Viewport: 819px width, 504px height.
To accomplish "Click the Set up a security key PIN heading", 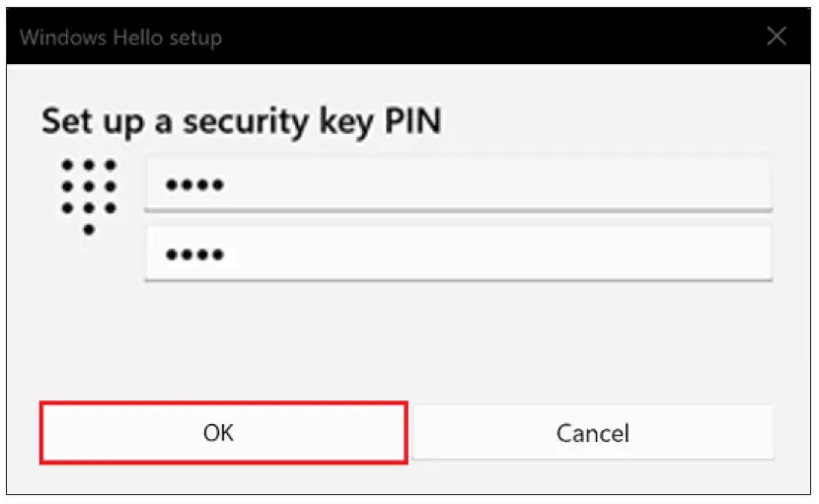I will (241, 121).
